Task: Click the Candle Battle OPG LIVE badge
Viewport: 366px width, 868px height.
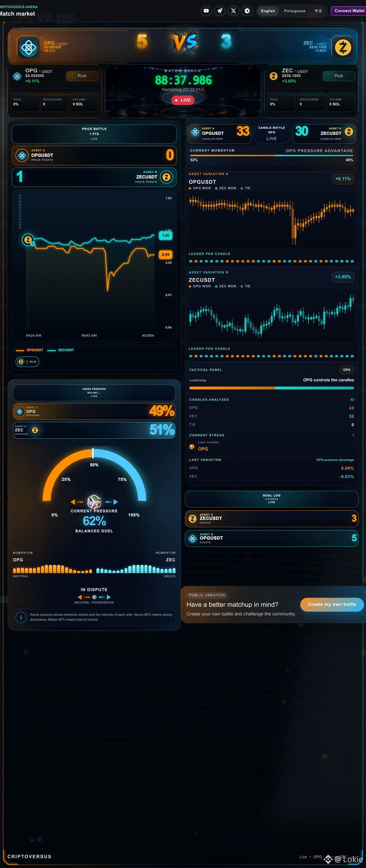Action: pos(271,134)
